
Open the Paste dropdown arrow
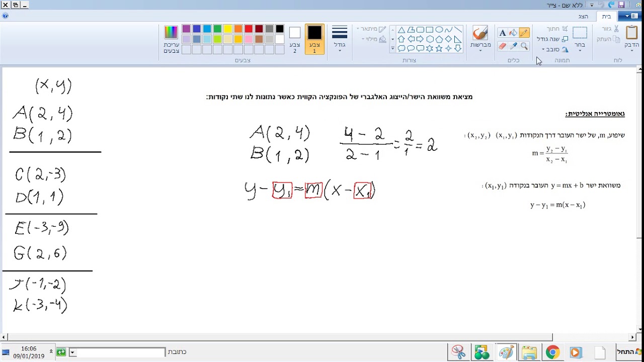(x=632, y=51)
